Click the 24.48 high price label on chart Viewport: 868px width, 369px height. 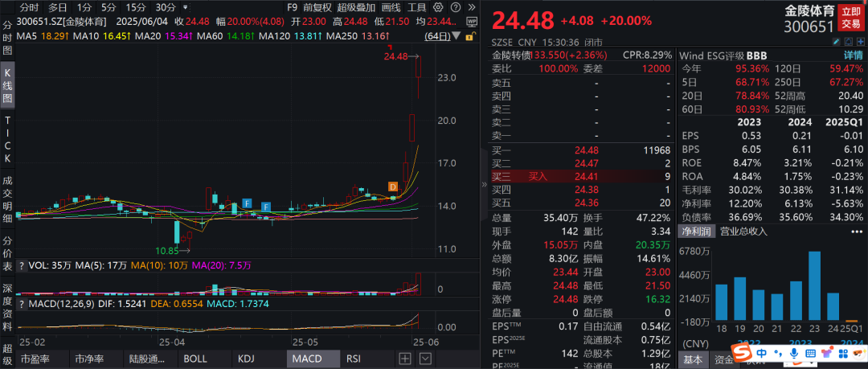(396, 56)
